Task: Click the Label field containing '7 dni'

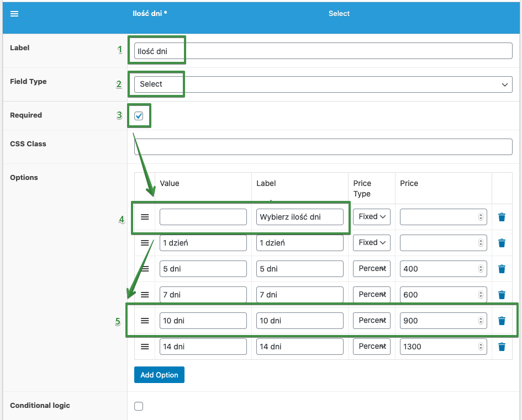Action: point(299,295)
